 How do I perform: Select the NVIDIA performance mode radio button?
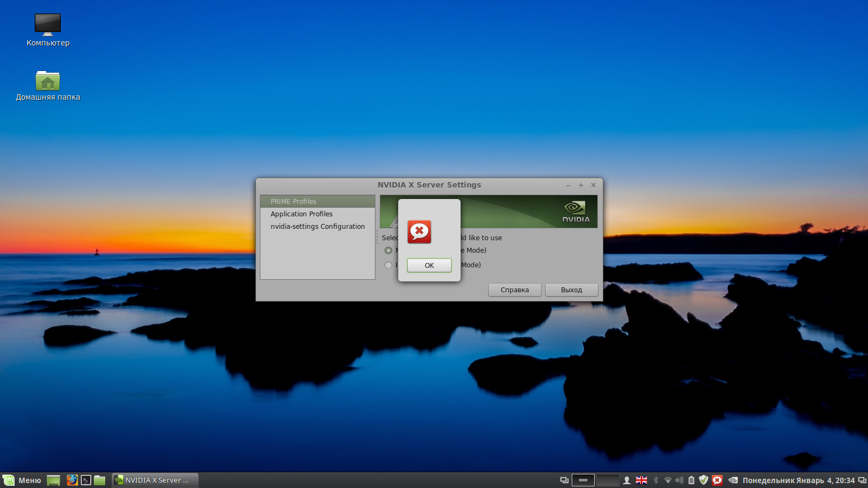point(388,251)
